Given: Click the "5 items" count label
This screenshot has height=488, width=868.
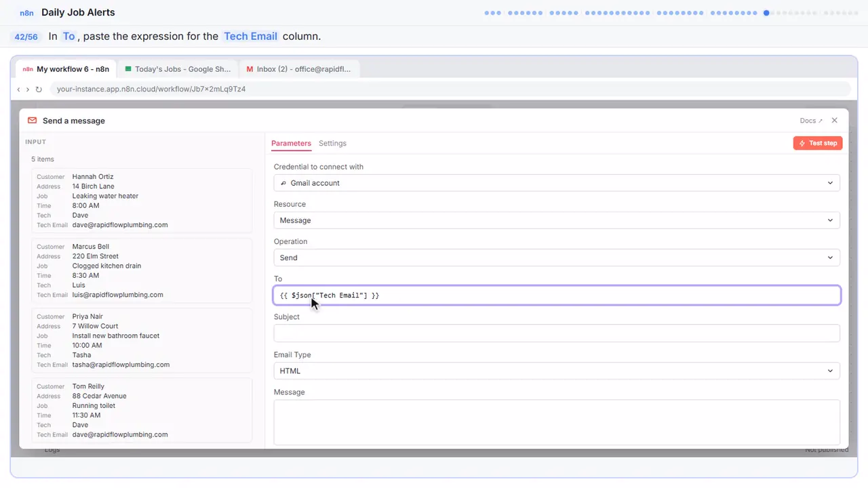Looking at the screenshot, I should pos(43,159).
